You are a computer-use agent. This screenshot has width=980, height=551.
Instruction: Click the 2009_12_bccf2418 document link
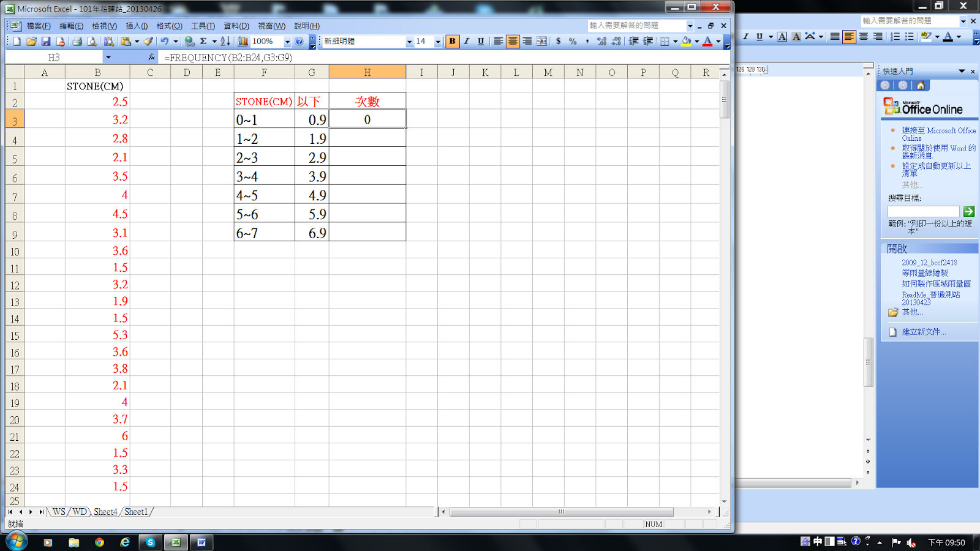point(929,263)
